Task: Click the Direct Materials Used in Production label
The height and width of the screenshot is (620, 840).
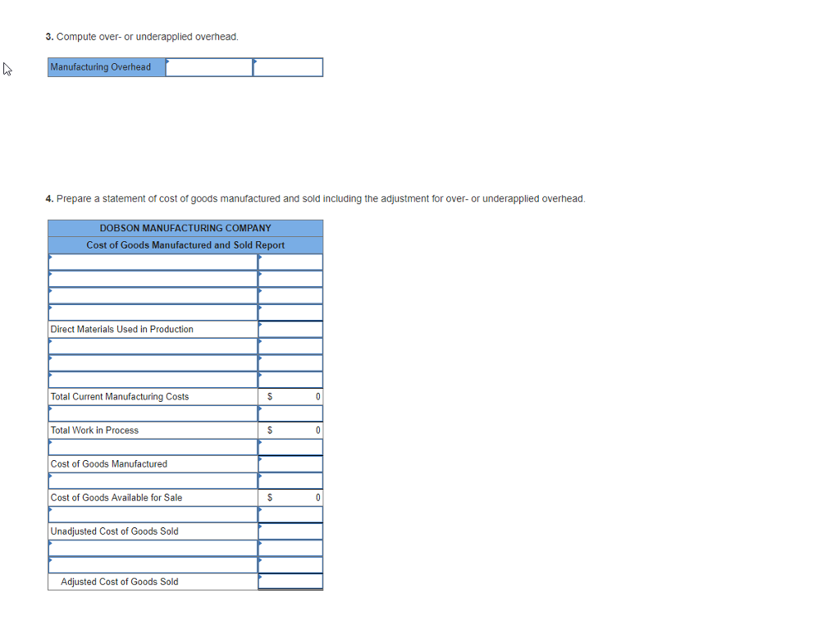Action: pos(122,330)
